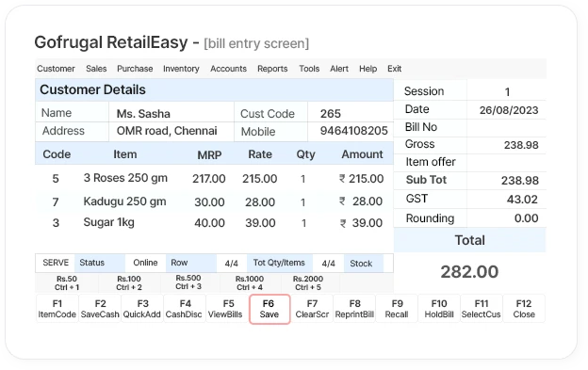Select the Rs.50 Ctrl+1 denomination
The height and width of the screenshot is (370, 588).
[x=67, y=283]
